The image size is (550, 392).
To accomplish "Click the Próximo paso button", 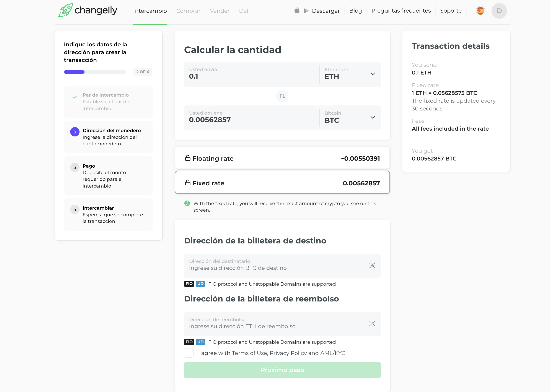I will click(282, 370).
